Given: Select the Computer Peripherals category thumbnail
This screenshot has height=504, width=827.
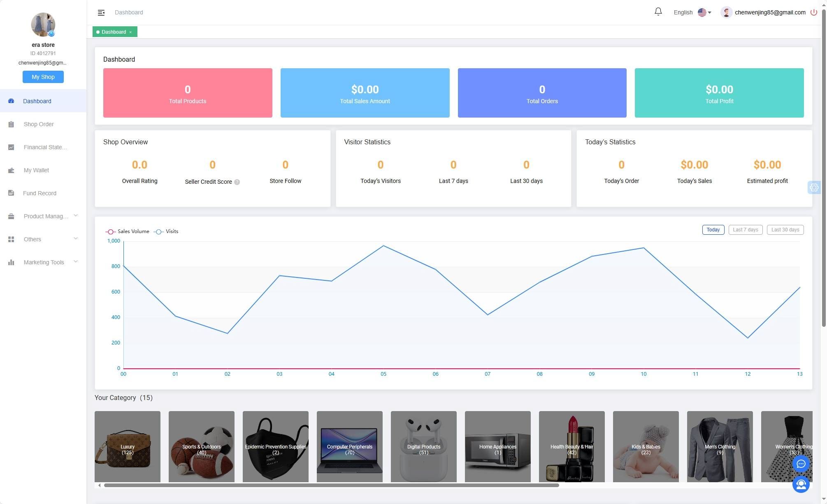Looking at the screenshot, I should [x=349, y=446].
